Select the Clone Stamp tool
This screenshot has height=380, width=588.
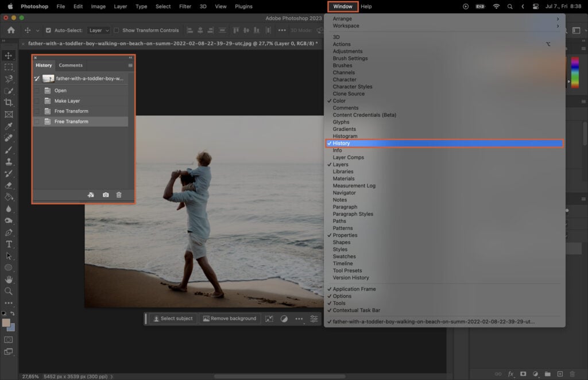tap(9, 160)
